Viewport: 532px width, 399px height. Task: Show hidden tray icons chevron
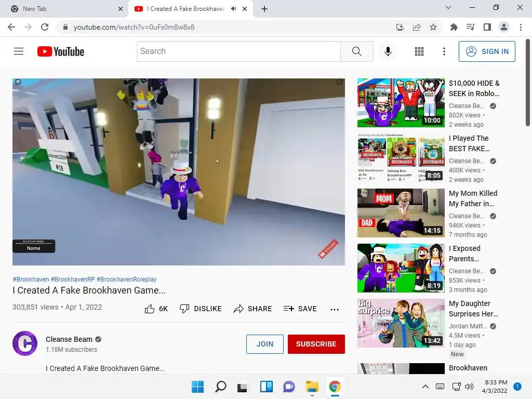[x=425, y=387]
